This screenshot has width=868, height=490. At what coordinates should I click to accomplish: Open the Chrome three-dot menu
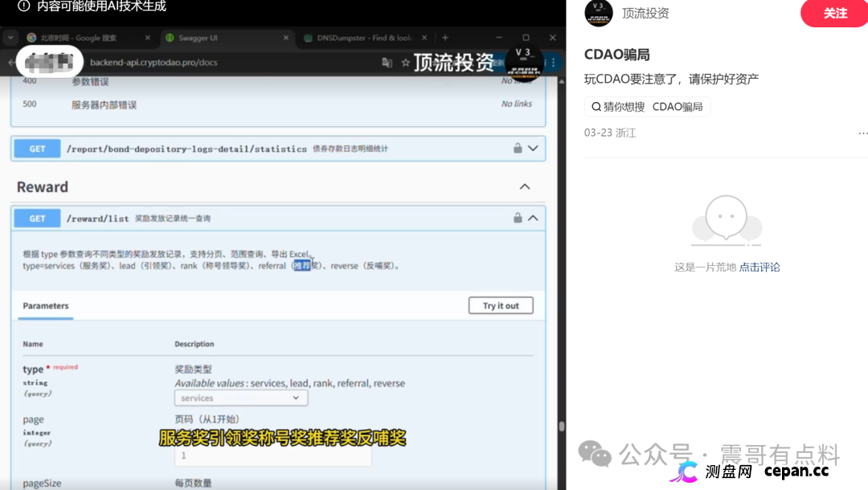(x=553, y=63)
